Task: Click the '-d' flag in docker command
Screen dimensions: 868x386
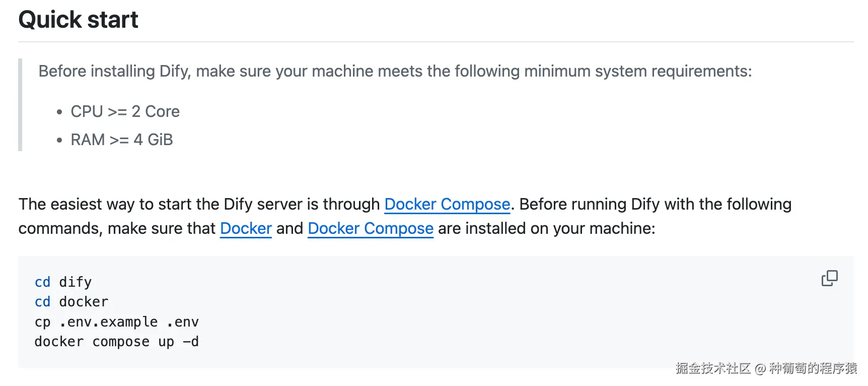Action: click(x=191, y=342)
